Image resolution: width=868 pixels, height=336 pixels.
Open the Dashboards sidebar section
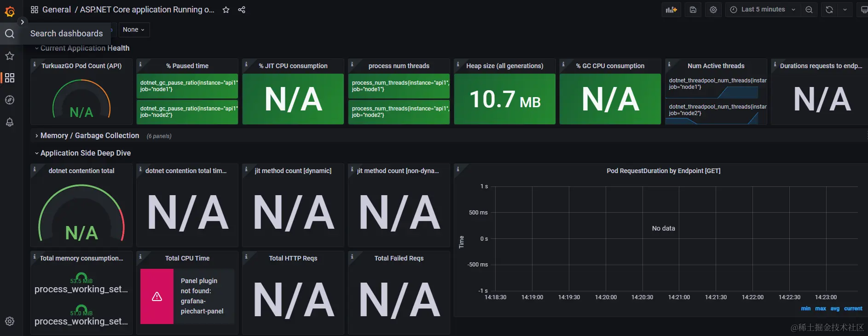10,78
